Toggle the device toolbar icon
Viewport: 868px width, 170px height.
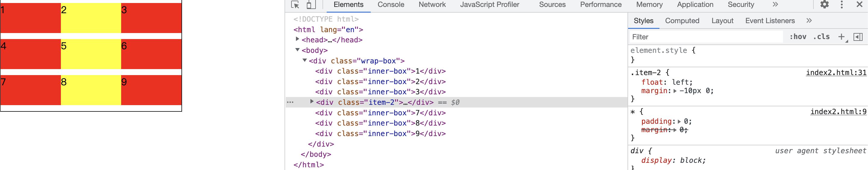pos(311,5)
